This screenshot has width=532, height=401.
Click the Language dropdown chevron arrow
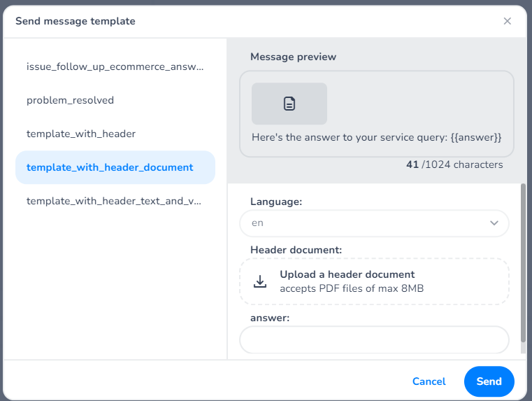pos(494,223)
